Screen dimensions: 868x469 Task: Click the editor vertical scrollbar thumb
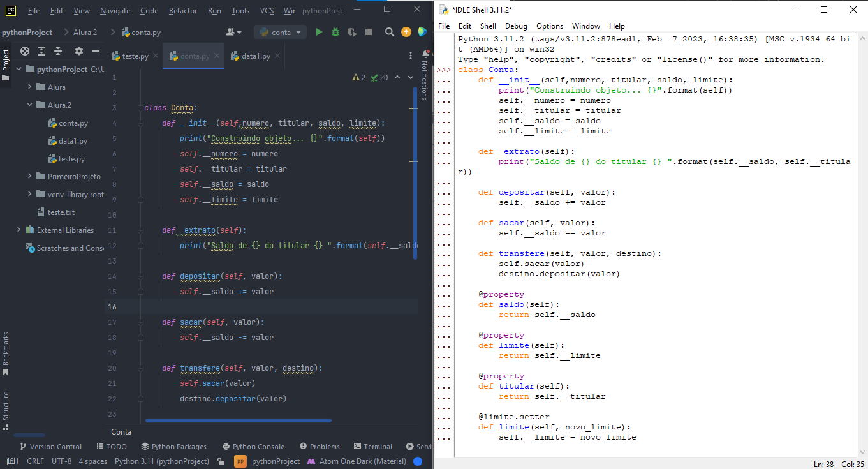point(415,173)
